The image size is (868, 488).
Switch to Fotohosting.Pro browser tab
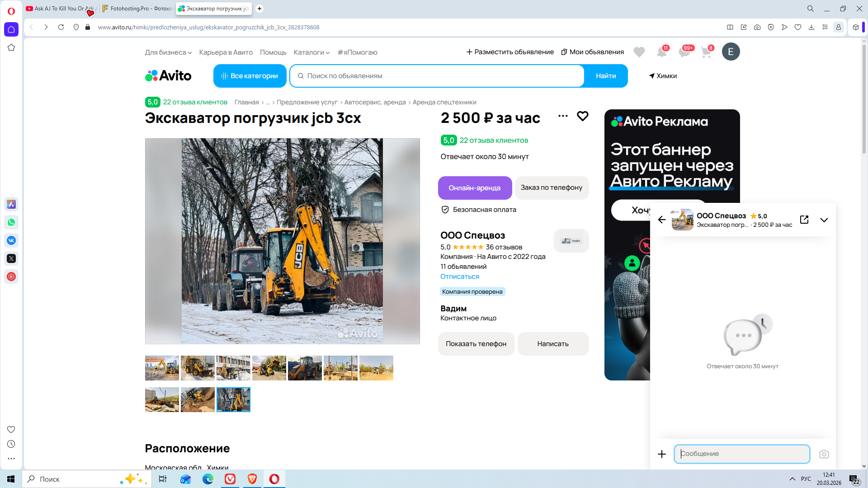point(137,9)
